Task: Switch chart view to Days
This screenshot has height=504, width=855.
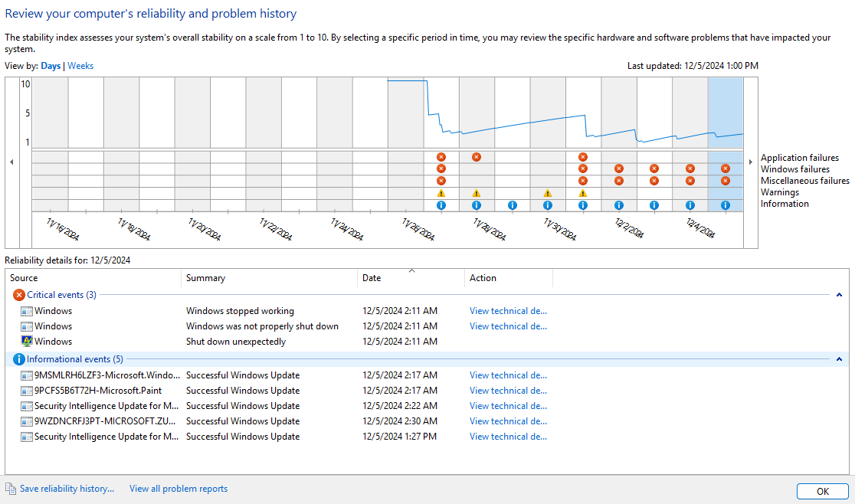Action: pos(51,66)
